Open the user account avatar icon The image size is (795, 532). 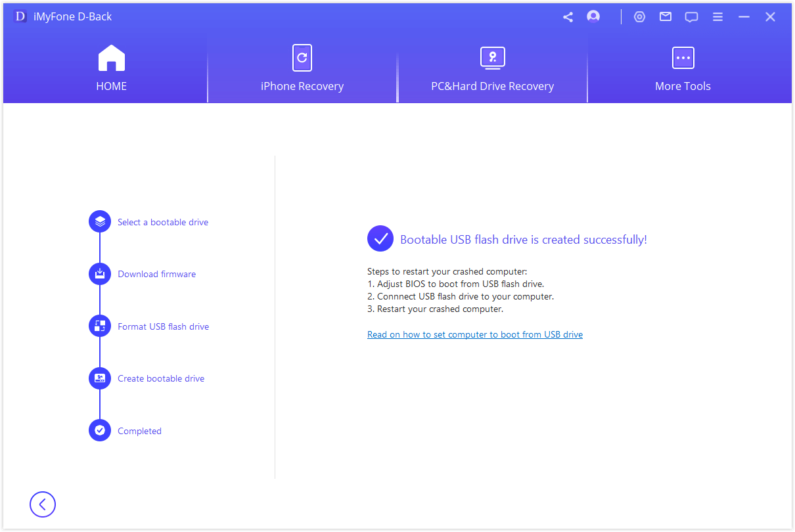[x=593, y=16]
